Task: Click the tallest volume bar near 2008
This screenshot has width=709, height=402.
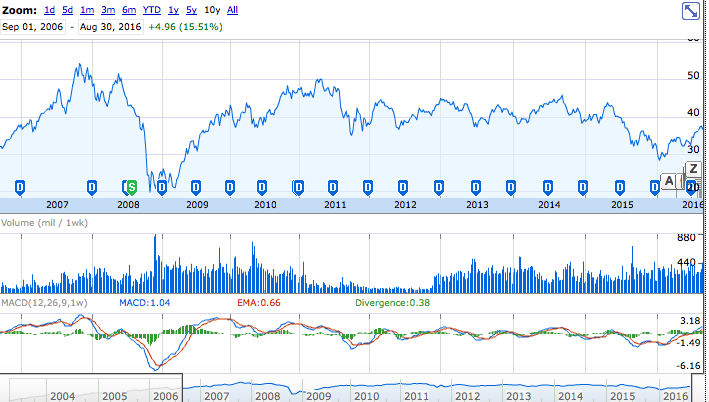Action: [x=155, y=264]
